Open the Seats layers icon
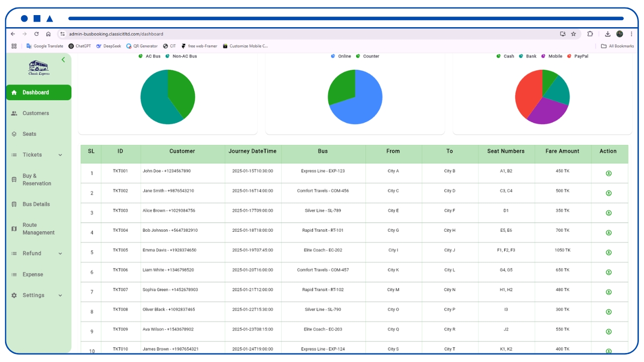The height and width of the screenshot is (362, 644). [x=14, y=134]
